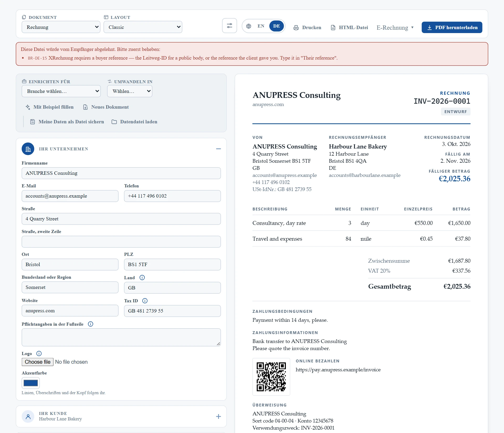Viewport: 504px width, 433px height.
Task: Switch language to EN
Action: (x=261, y=26)
